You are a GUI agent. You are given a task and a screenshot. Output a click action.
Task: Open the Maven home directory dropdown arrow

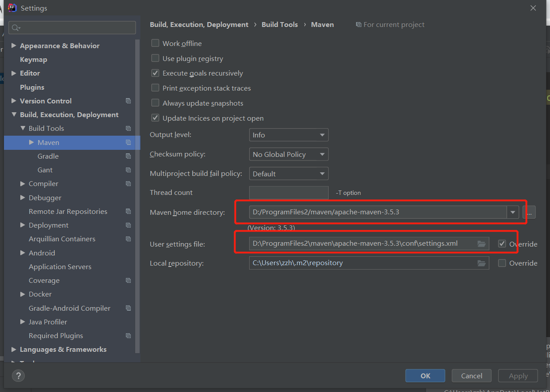tap(512, 212)
